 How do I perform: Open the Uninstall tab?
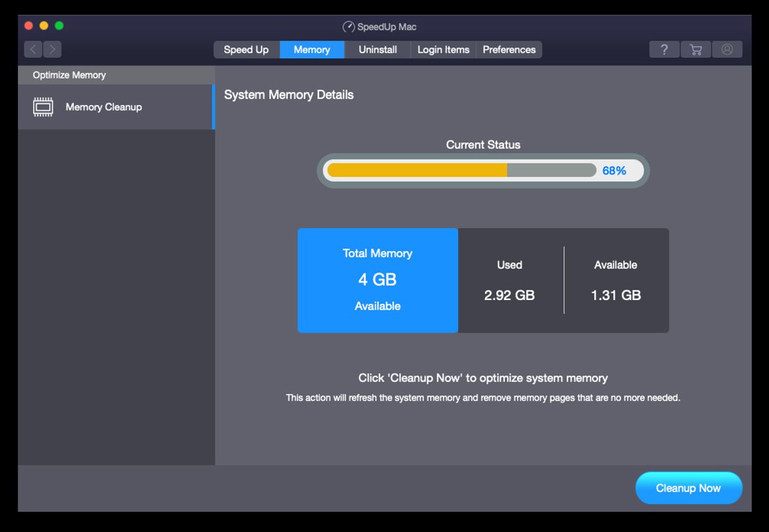coord(377,49)
